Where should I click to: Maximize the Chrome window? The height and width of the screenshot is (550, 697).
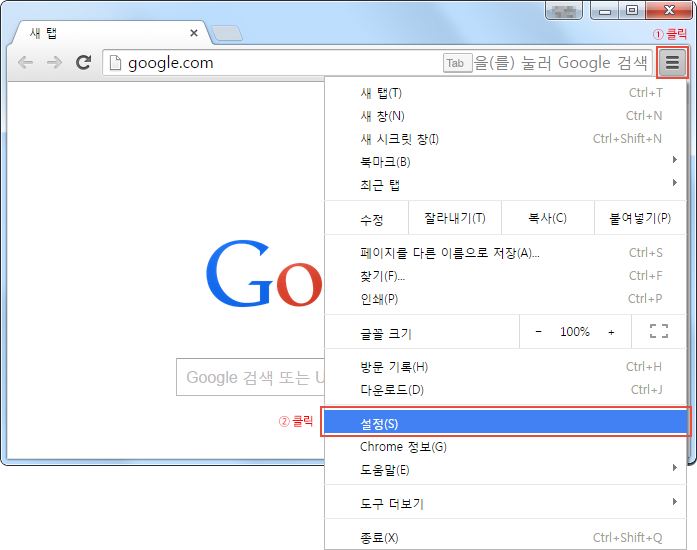tap(632, 11)
